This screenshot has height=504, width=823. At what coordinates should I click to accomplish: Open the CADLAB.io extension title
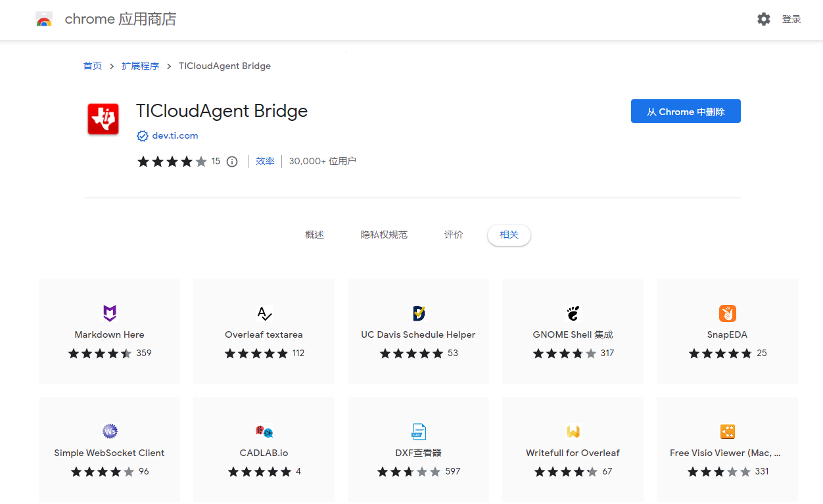click(x=264, y=453)
